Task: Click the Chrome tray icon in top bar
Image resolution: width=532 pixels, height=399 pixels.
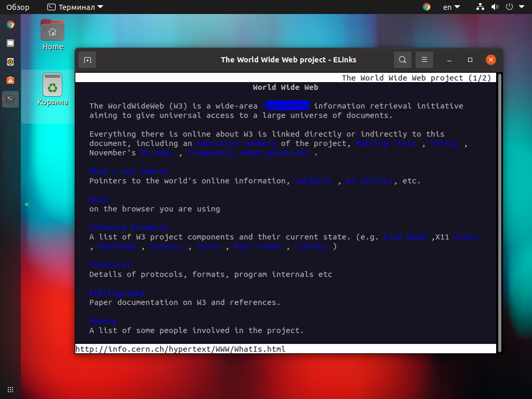Action: point(427,7)
